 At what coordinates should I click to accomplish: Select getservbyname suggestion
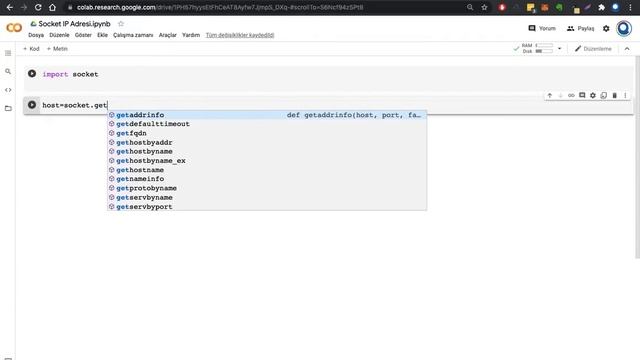267,198
